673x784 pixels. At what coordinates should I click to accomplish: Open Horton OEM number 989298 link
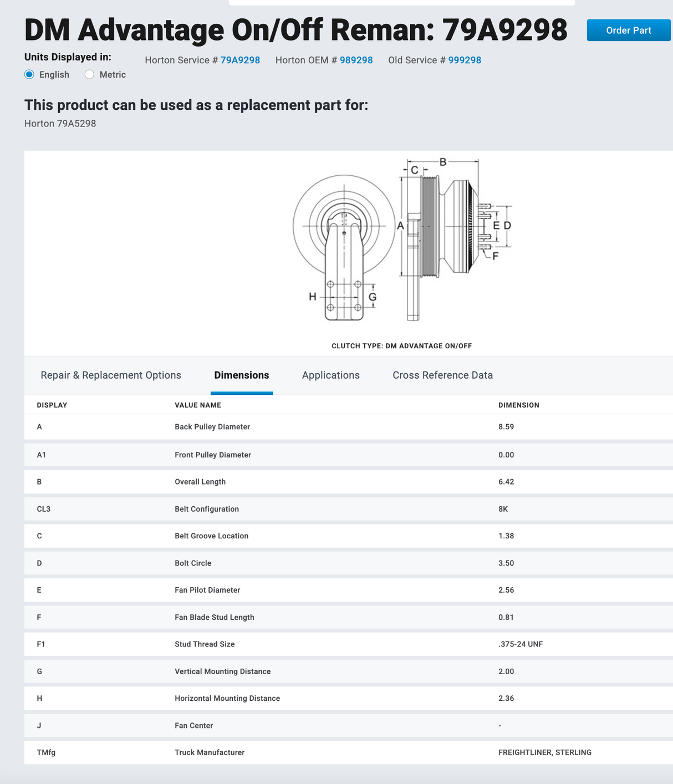(x=356, y=60)
